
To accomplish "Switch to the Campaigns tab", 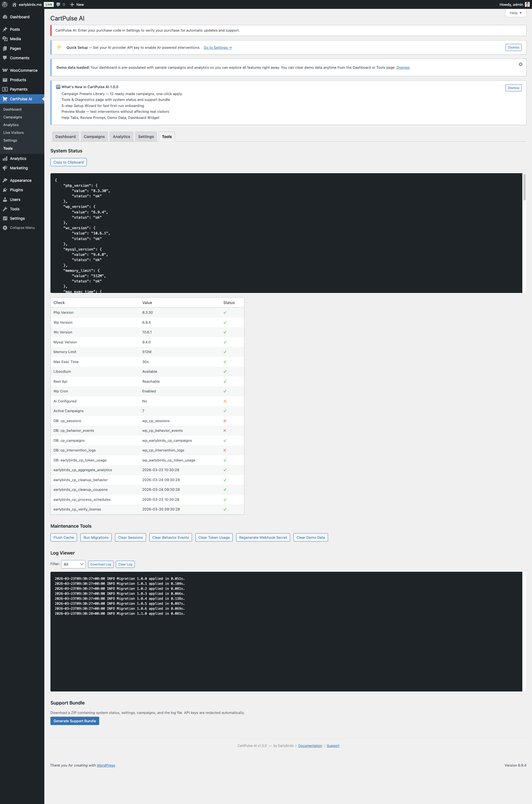I will (94, 136).
